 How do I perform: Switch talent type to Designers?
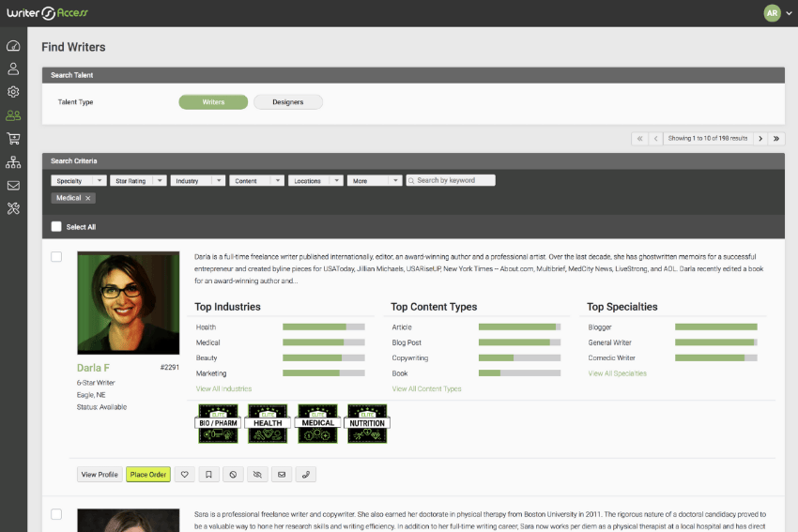click(288, 102)
